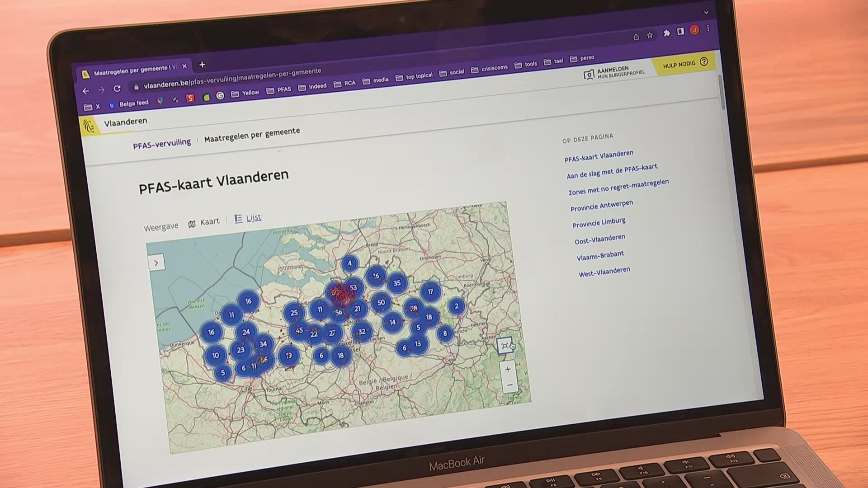
Task: Click the browser reload icon
Action: pos(117,89)
